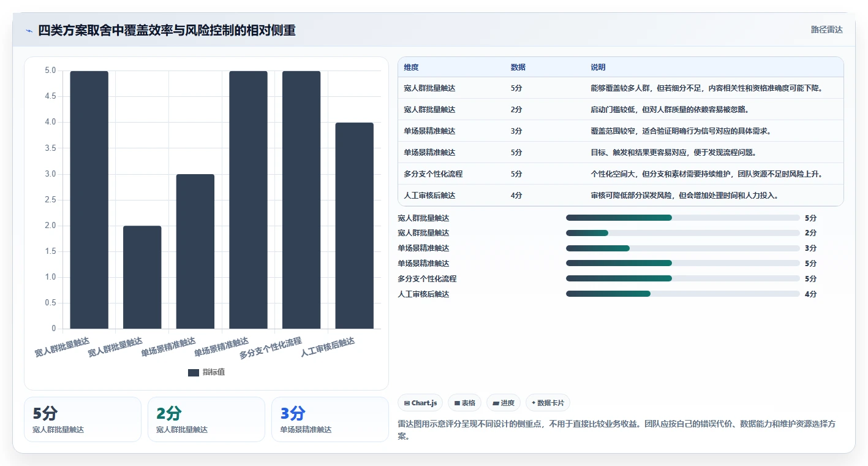Click the title 四类方案取舍中覆盖效率与风险控制的相对侧重
The width and height of the screenshot is (868, 466).
(x=167, y=30)
